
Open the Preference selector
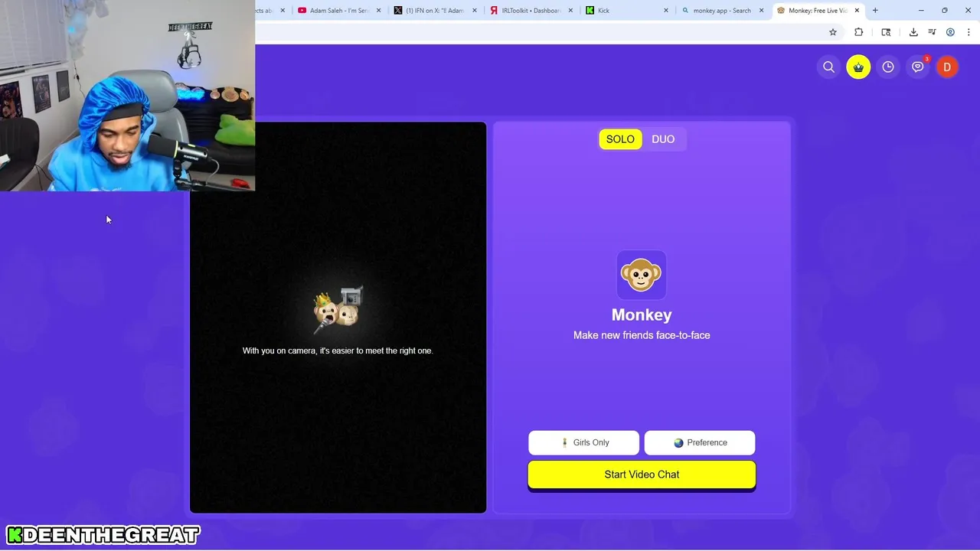pos(700,442)
